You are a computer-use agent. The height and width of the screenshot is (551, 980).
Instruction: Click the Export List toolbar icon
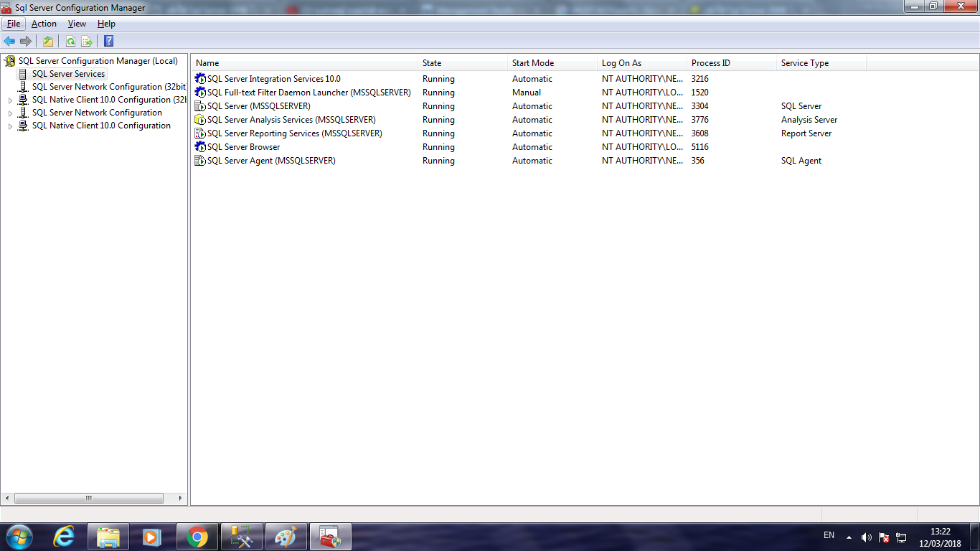point(87,41)
